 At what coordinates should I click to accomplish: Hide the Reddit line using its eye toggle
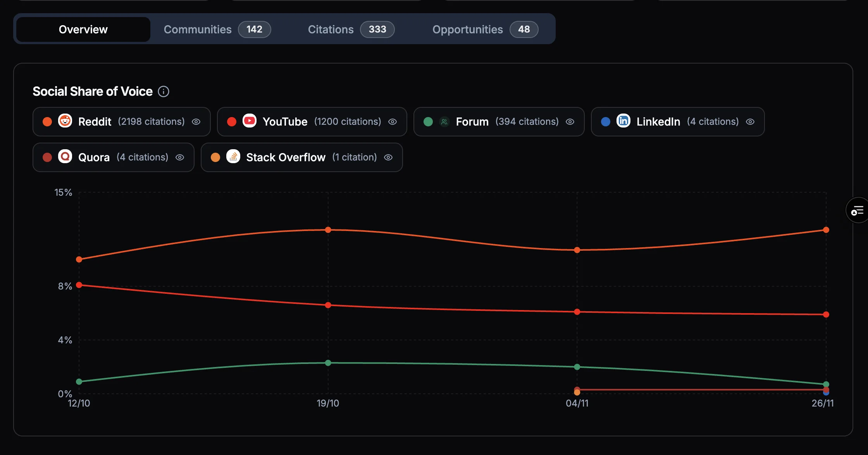[x=196, y=121]
